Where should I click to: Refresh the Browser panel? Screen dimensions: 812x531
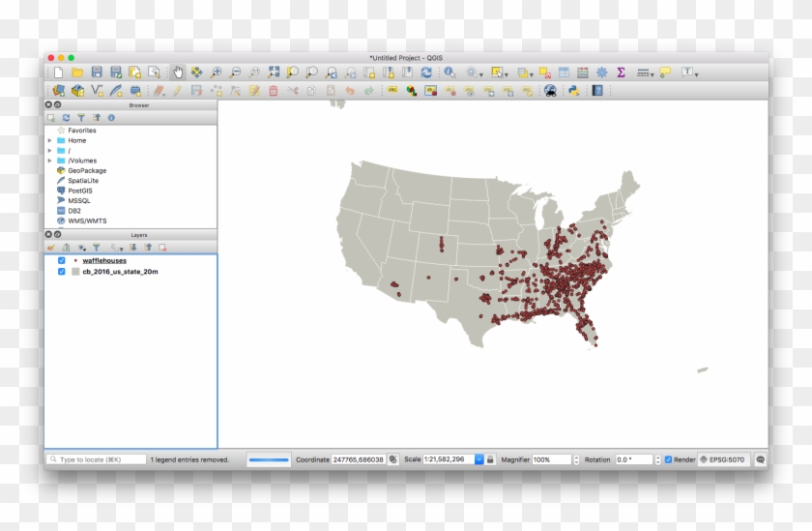(x=67, y=118)
